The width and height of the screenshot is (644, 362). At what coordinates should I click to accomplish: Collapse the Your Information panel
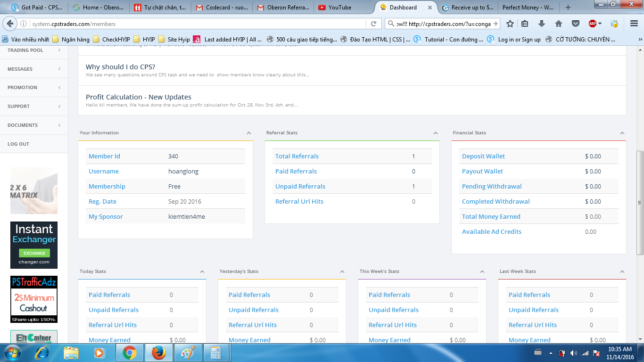coord(249,133)
